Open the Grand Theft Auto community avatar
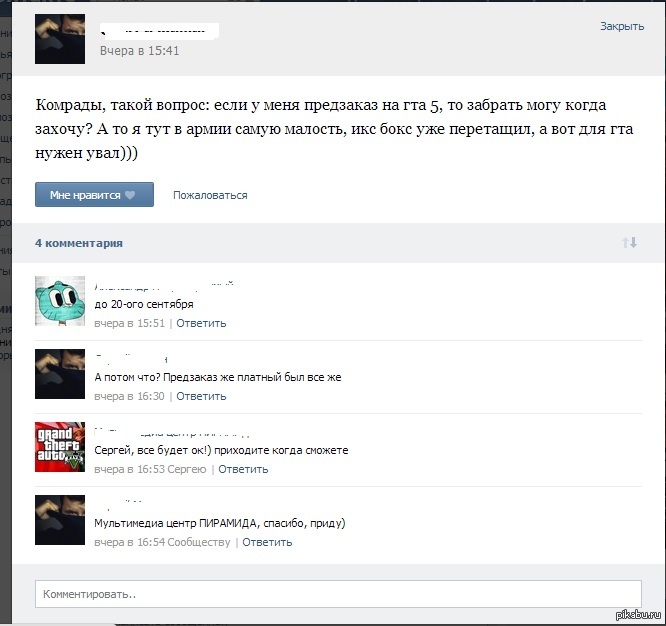The height and width of the screenshot is (626, 666). (x=60, y=446)
